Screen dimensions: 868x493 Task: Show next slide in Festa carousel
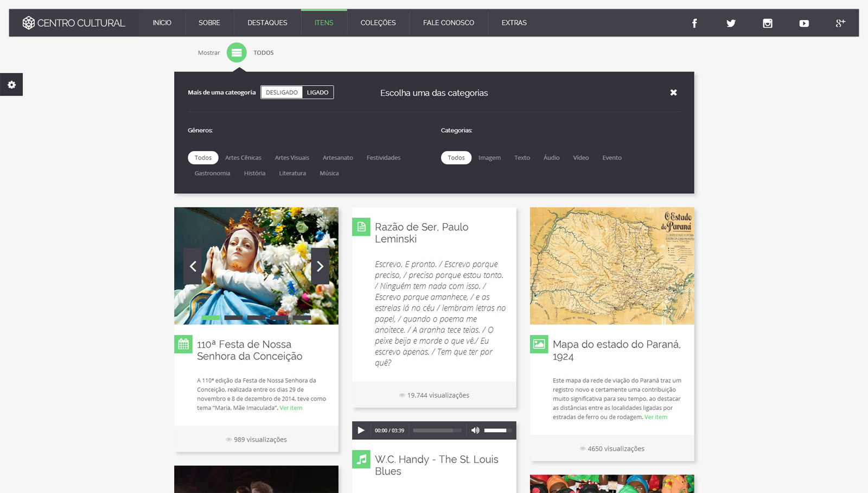(320, 266)
